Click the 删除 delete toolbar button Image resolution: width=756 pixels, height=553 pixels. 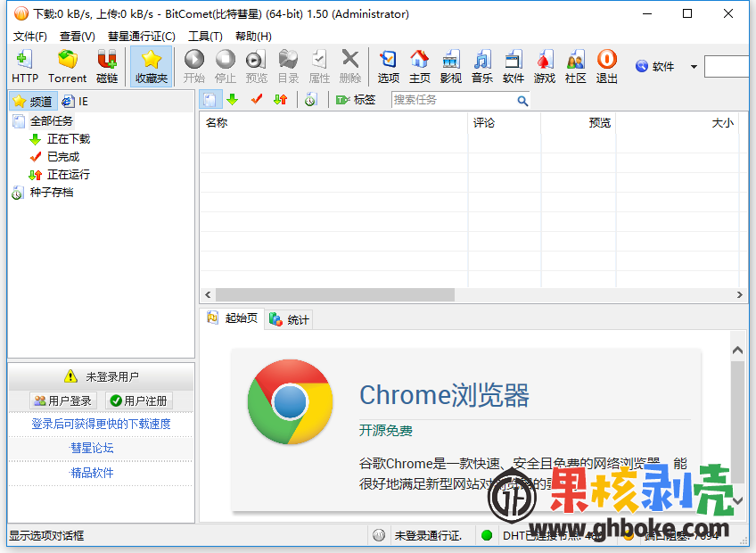tap(350, 67)
